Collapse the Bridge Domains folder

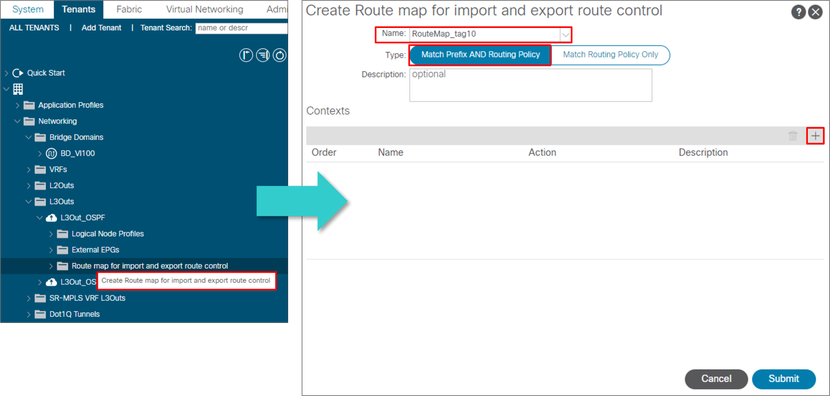[x=29, y=137]
